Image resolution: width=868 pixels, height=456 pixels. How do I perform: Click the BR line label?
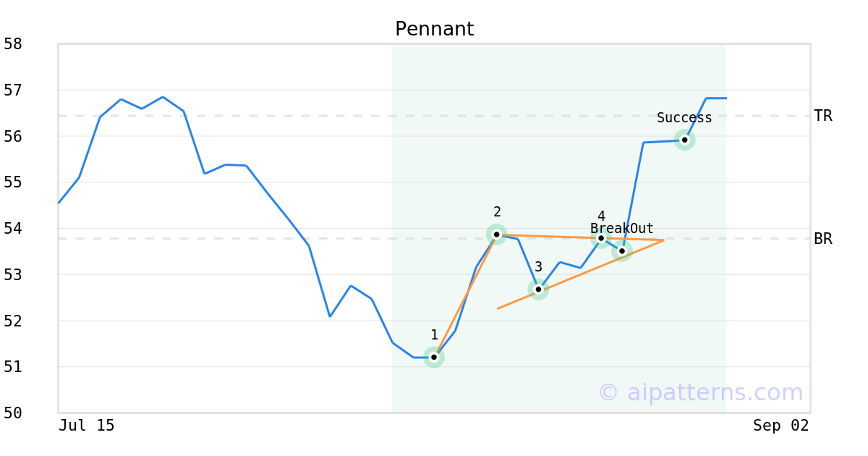click(x=823, y=239)
